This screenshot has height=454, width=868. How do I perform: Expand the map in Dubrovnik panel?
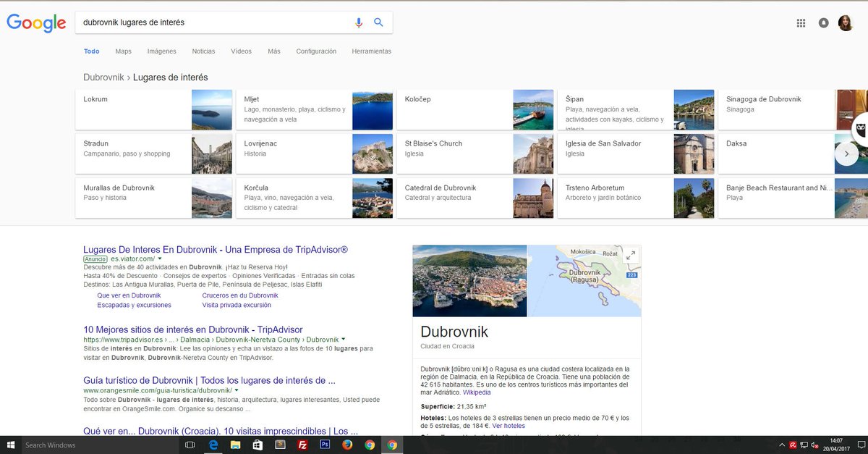tap(631, 255)
